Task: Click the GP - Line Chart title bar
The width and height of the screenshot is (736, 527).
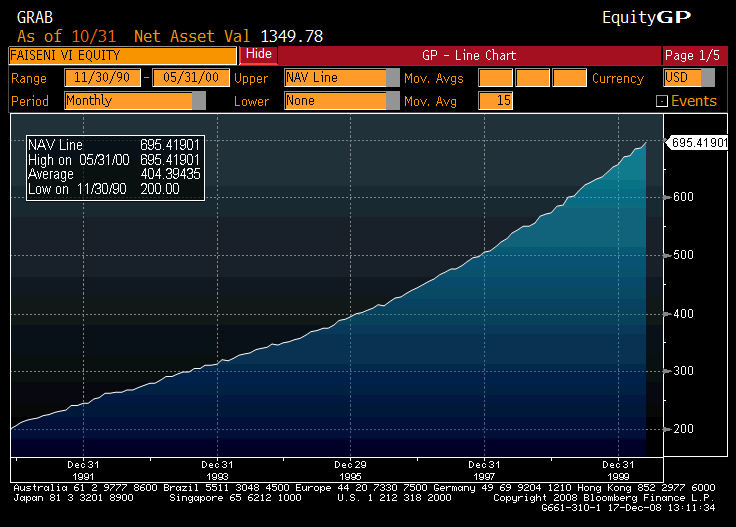Action: pos(469,55)
